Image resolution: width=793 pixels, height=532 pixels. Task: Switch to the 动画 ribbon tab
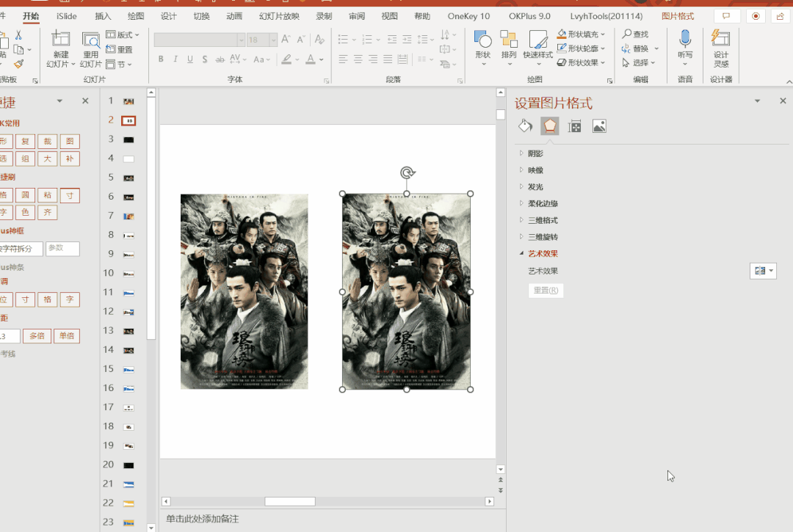click(234, 16)
